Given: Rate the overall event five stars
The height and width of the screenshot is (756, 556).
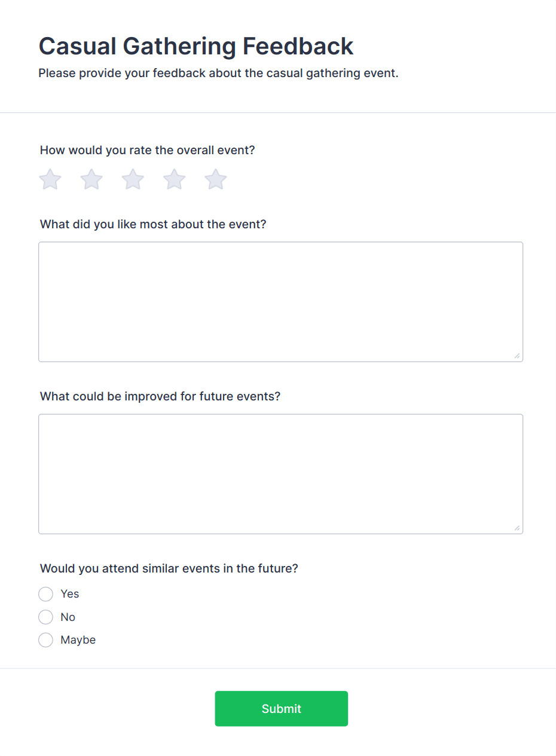Looking at the screenshot, I should (x=215, y=179).
